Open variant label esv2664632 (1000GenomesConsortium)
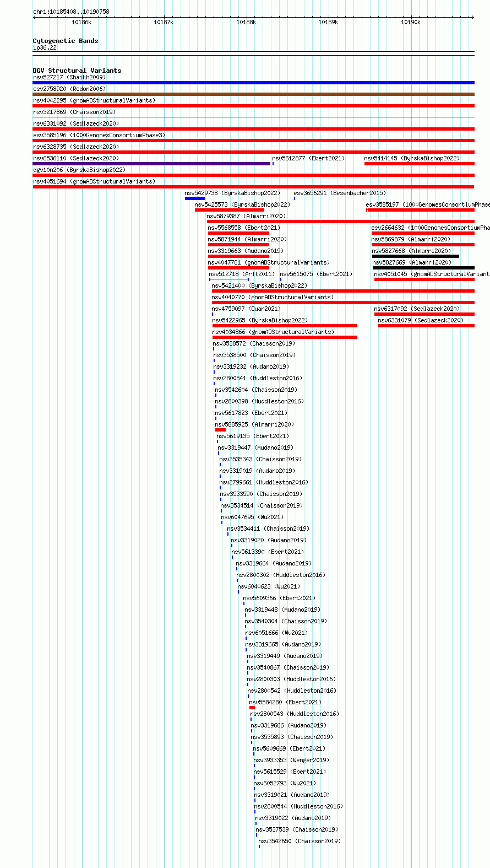The width and height of the screenshot is (490, 868). pyautogui.click(x=431, y=228)
